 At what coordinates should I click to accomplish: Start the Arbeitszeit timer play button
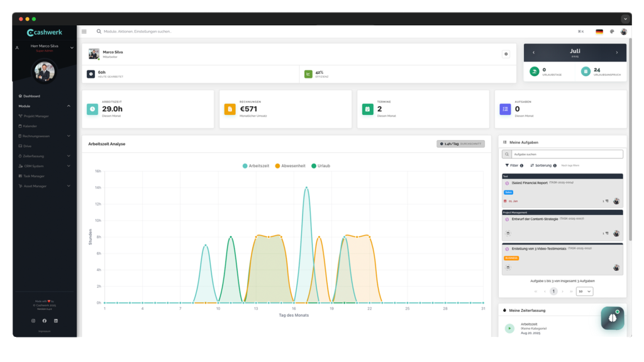(x=509, y=328)
